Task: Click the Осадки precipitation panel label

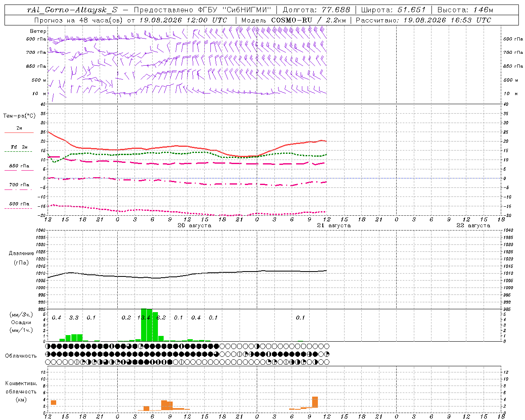Action: [x=21, y=322]
